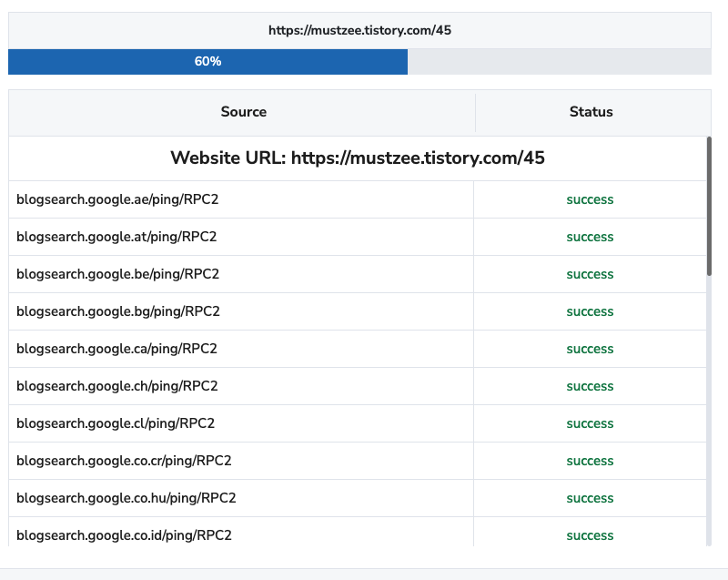The width and height of the screenshot is (728, 580).
Task: Click success status for google.ae
Action: coord(590,199)
